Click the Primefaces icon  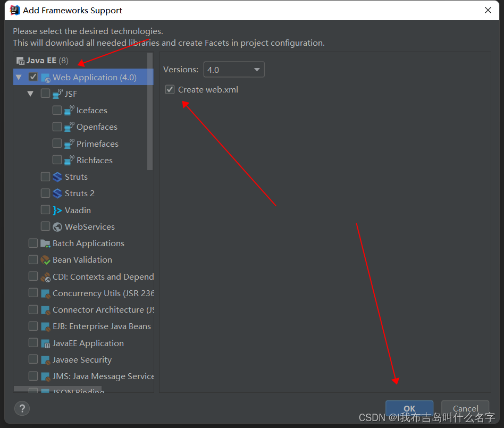70,144
